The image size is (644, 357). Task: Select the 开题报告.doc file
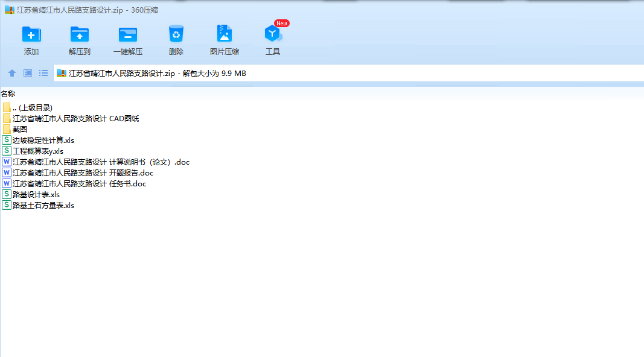pyautogui.click(x=83, y=172)
